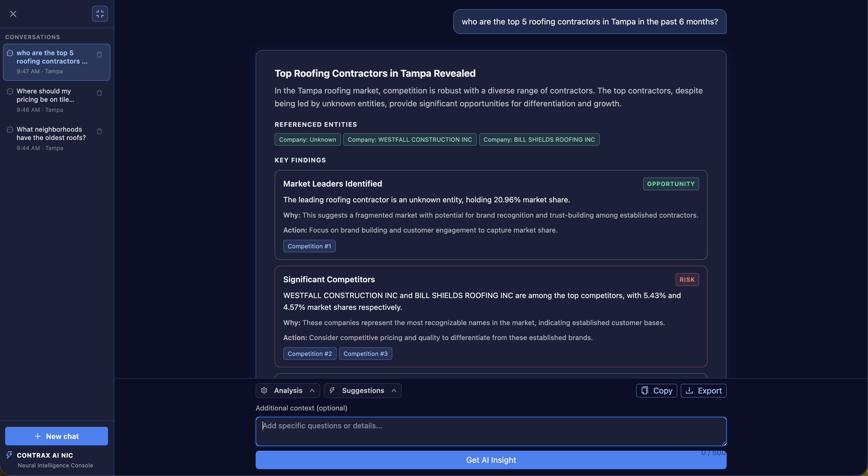This screenshot has width=868, height=476.
Task: Click the '9:46 AM · Tampa' timestamp
Action: coord(40,110)
